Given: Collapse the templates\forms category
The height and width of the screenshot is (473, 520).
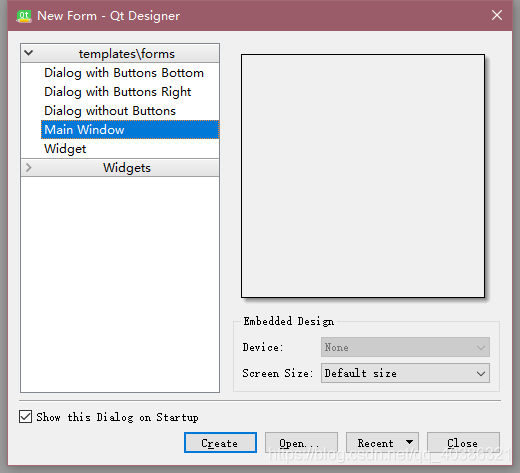Looking at the screenshot, I should pos(29,53).
